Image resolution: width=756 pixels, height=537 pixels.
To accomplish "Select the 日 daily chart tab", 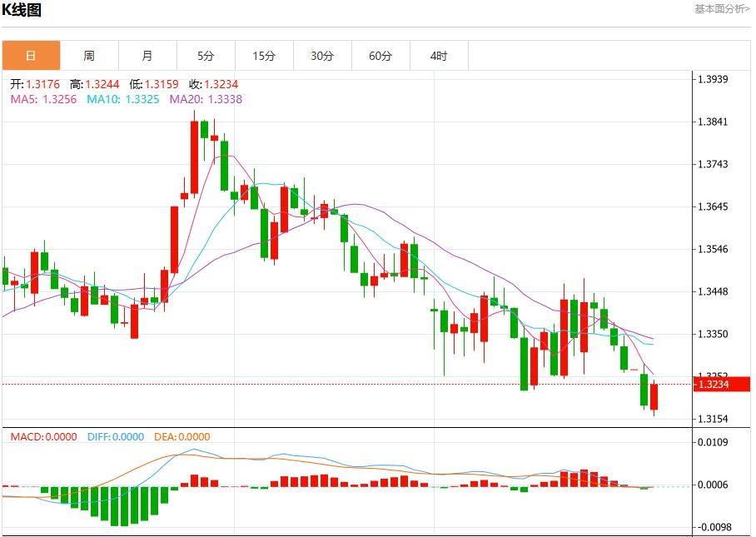I will click(x=31, y=56).
